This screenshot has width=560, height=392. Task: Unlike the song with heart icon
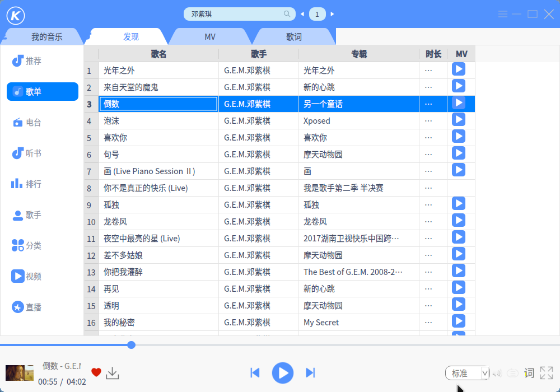coord(96,372)
